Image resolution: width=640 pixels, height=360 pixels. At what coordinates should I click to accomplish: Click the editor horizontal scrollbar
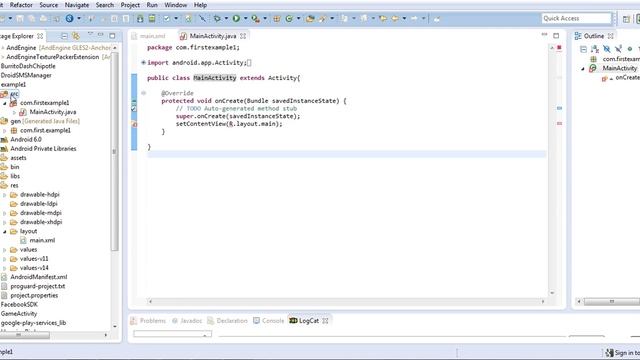point(346,302)
